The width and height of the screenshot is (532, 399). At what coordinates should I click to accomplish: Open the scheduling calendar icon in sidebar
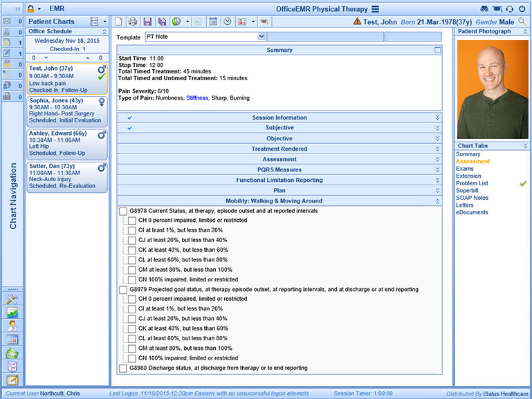[12, 340]
